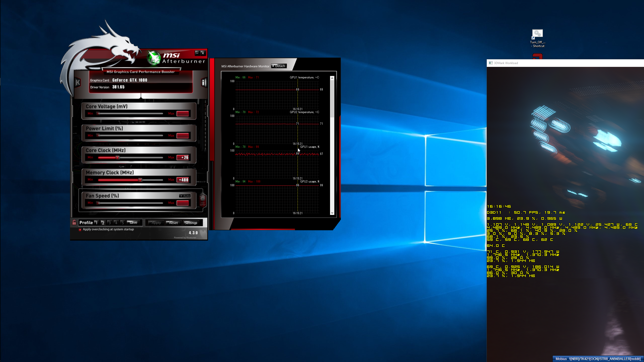This screenshot has height=362, width=644.
Task: Minimize the MSI Afterburner window
Action: point(197,53)
